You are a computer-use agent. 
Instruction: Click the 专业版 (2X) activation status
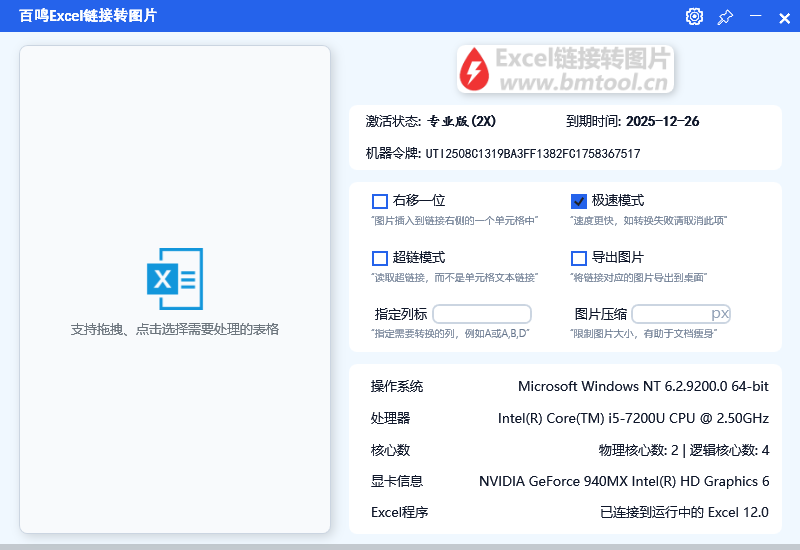tap(461, 122)
